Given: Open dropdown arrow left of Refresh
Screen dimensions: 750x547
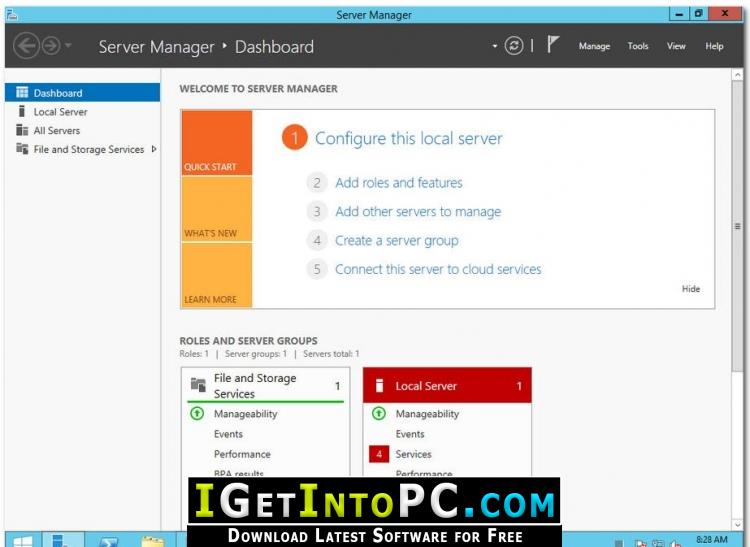Looking at the screenshot, I should pos(495,46).
